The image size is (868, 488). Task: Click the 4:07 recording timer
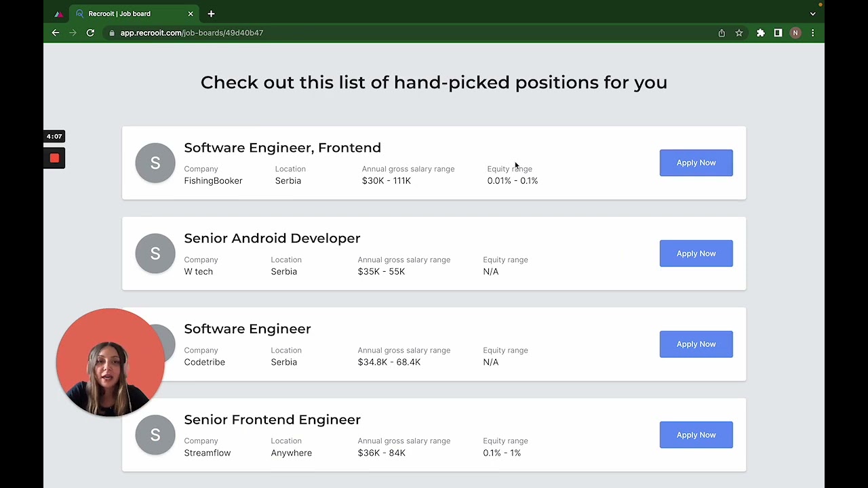54,136
